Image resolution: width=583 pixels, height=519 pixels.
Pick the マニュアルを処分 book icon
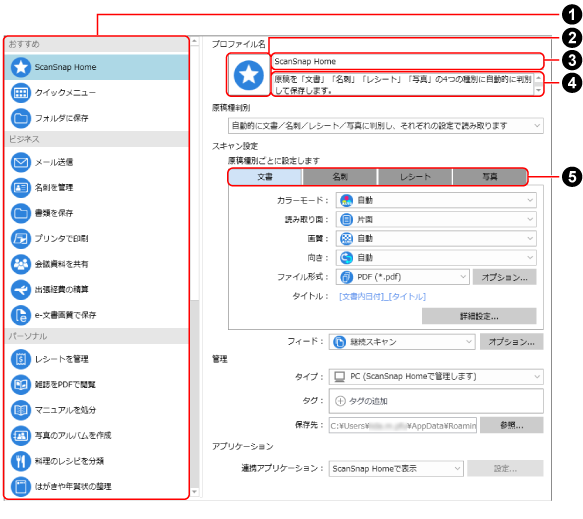click(x=21, y=410)
